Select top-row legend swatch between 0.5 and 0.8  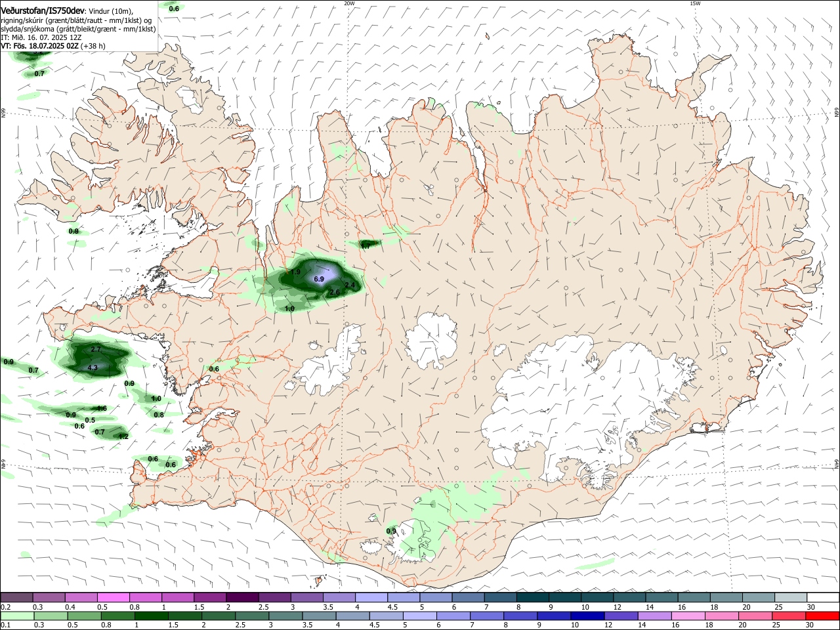(113, 597)
